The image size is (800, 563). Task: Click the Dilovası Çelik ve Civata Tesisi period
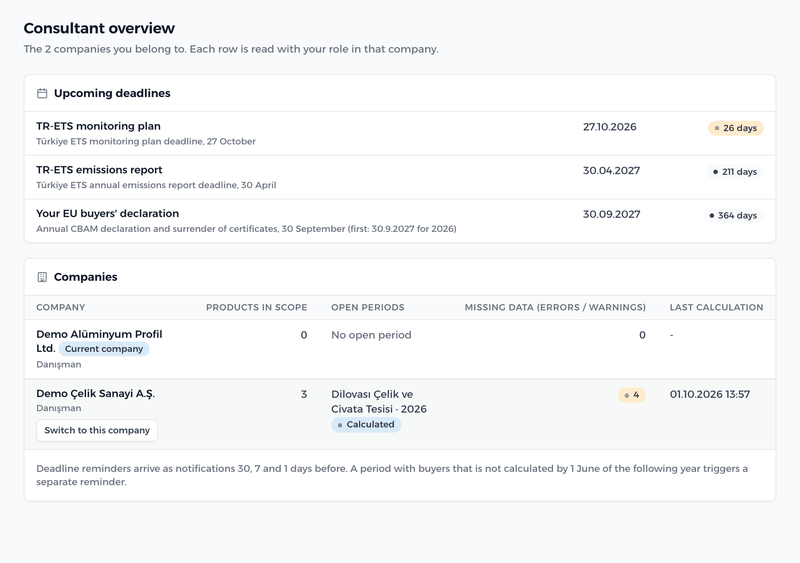click(x=379, y=402)
